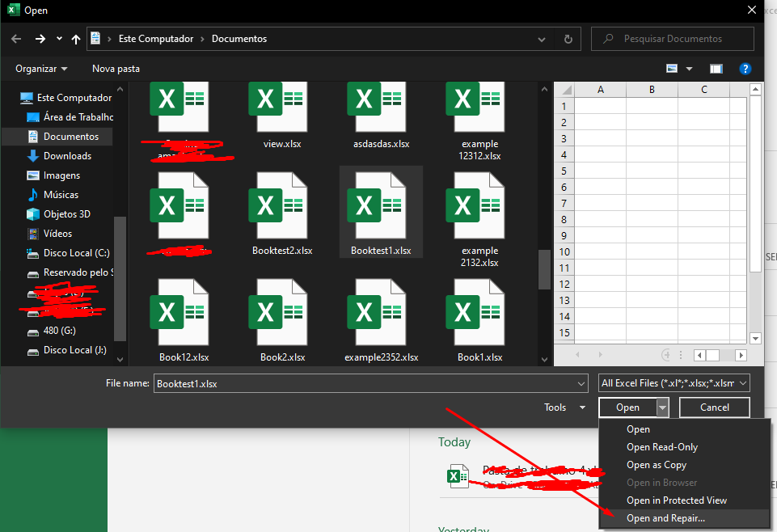Click preview horizontal scroll right arrow

point(741,355)
